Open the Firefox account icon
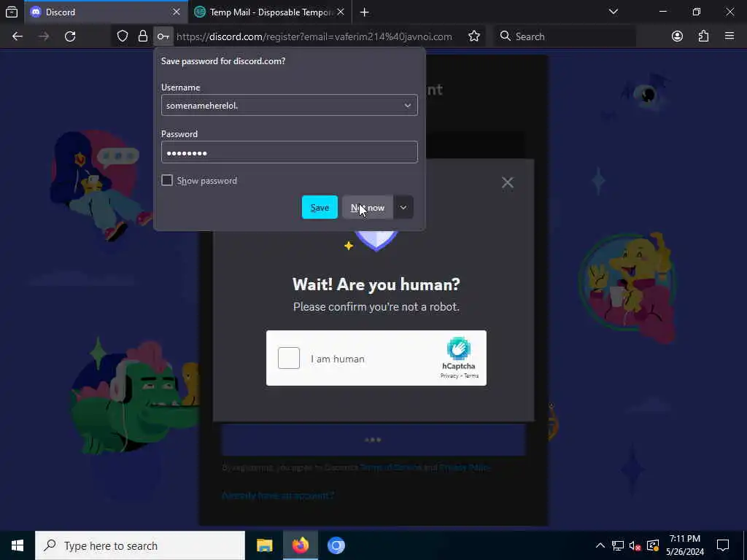 [677, 36]
